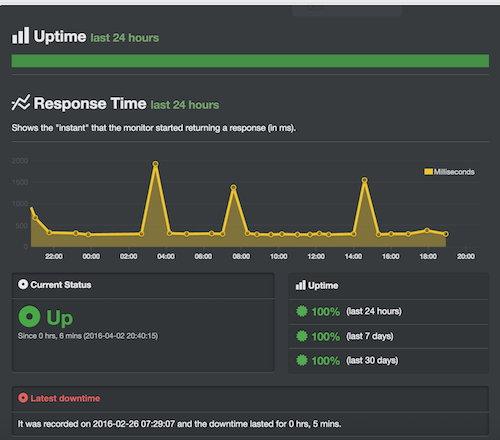Click the 1000 y-axis label
Image resolution: width=500 pixels, height=440 pixels.
pyautogui.click(x=20, y=204)
